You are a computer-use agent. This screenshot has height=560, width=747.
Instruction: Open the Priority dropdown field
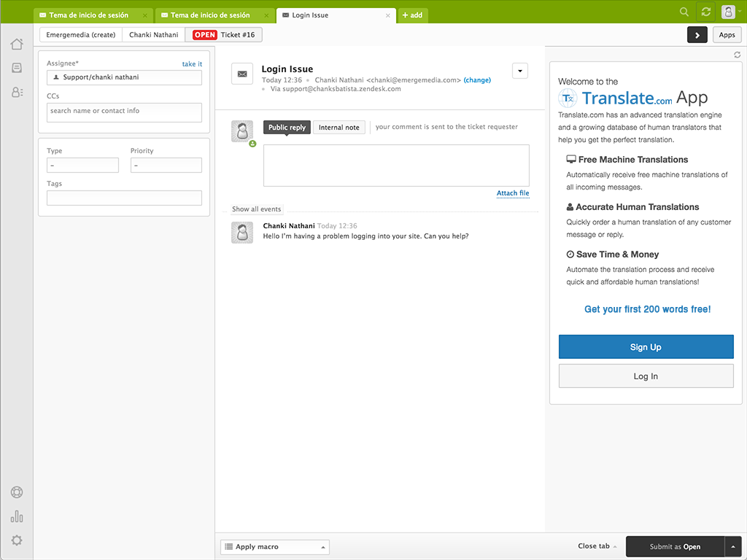166,166
